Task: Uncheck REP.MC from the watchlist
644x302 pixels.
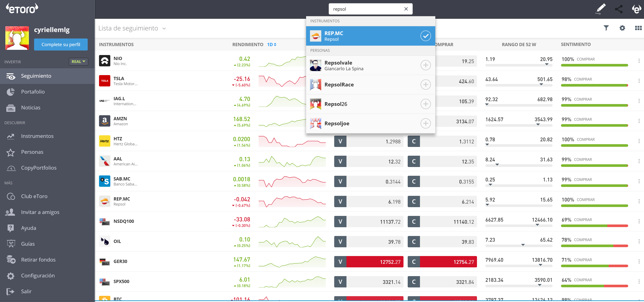Action: tap(425, 36)
